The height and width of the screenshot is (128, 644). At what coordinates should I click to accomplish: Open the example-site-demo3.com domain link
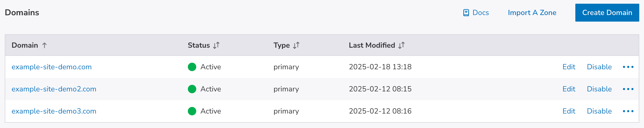pos(54,111)
